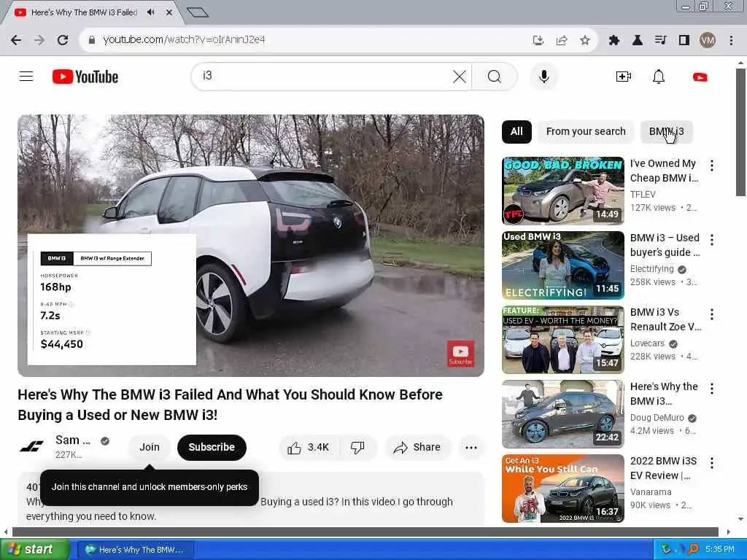Open the GOOD, BAD, BROKEN thumbnail by TFLEV

[x=562, y=190]
